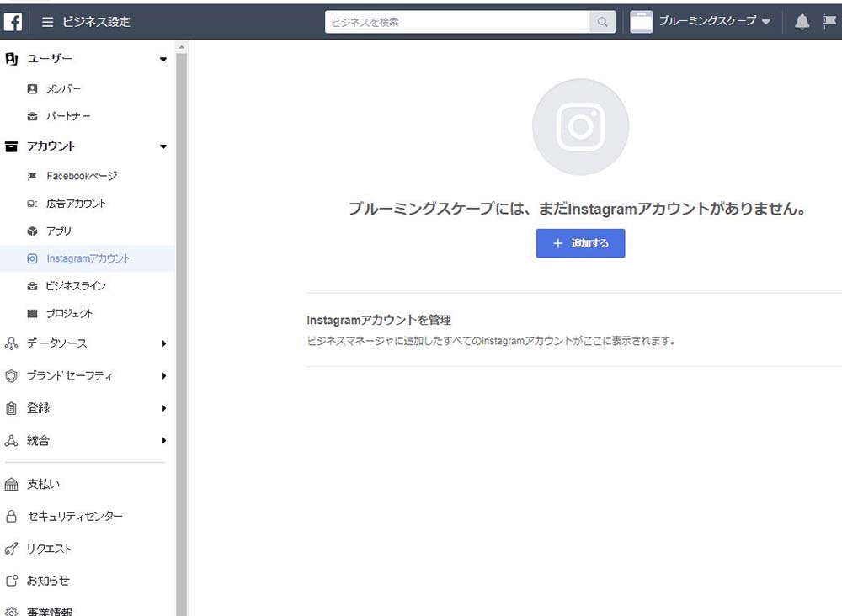
Task: Expand the 登録 section arrow
Action: tap(163, 408)
